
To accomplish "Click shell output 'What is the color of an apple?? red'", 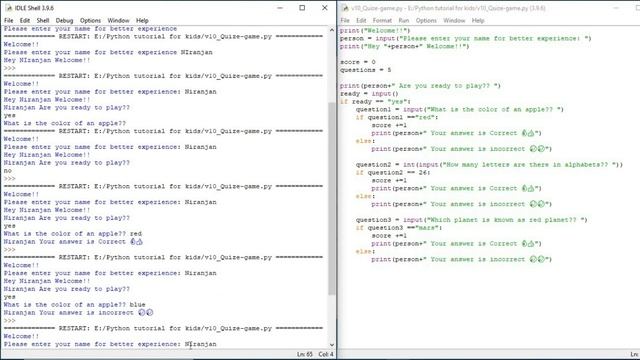I will (x=73, y=233).
